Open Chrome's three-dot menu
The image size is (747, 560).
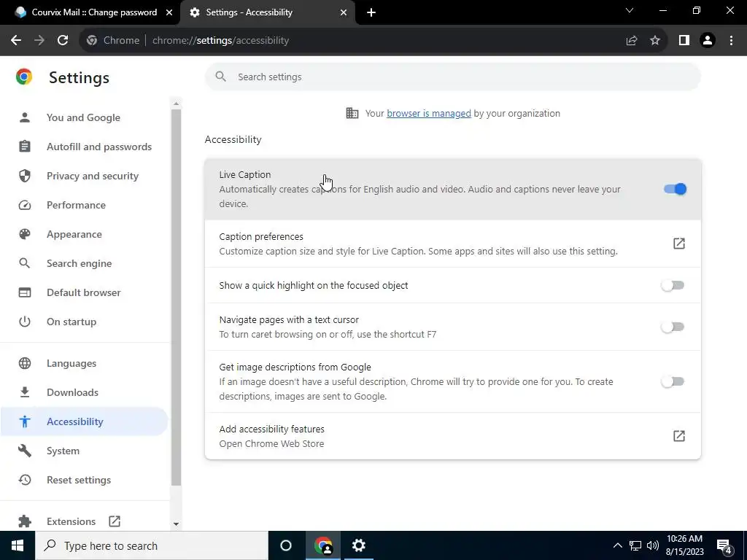coord(731,41)
